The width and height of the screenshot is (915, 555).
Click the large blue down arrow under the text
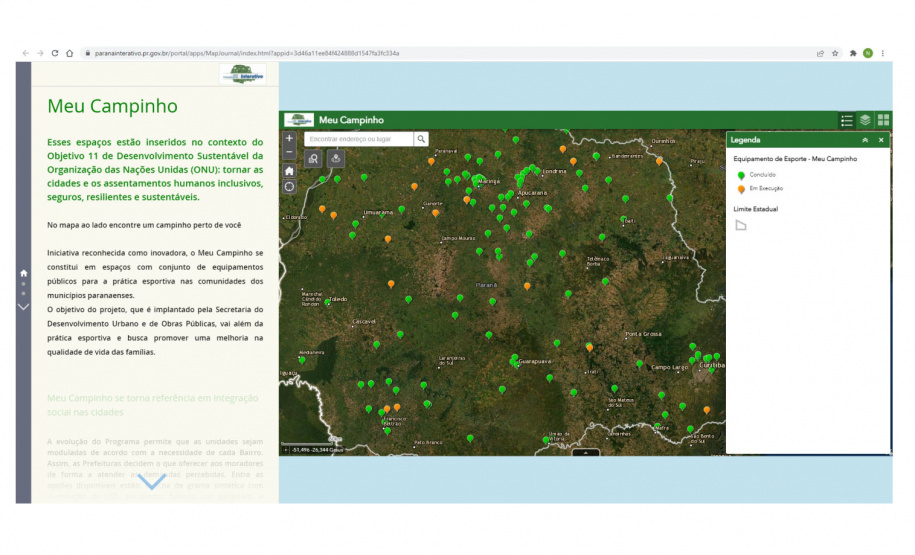coord(152,481)
